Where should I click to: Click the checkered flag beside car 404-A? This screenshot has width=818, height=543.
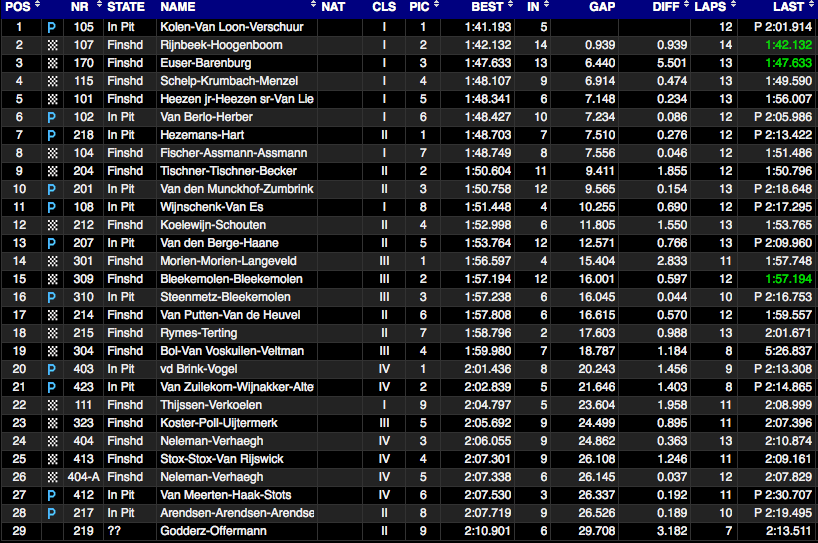tap(51, 477)
